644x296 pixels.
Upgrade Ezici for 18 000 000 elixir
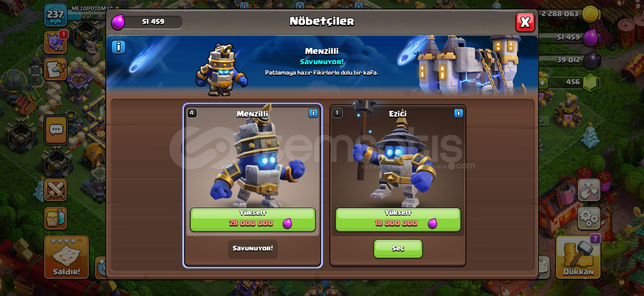coord(398,220)
